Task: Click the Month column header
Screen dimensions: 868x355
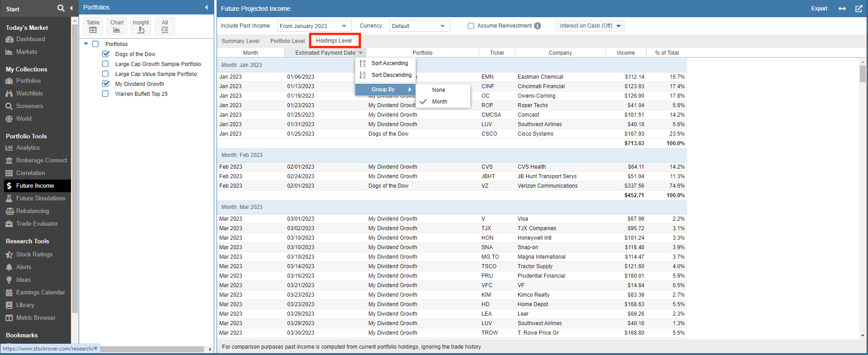Action: 250,53
